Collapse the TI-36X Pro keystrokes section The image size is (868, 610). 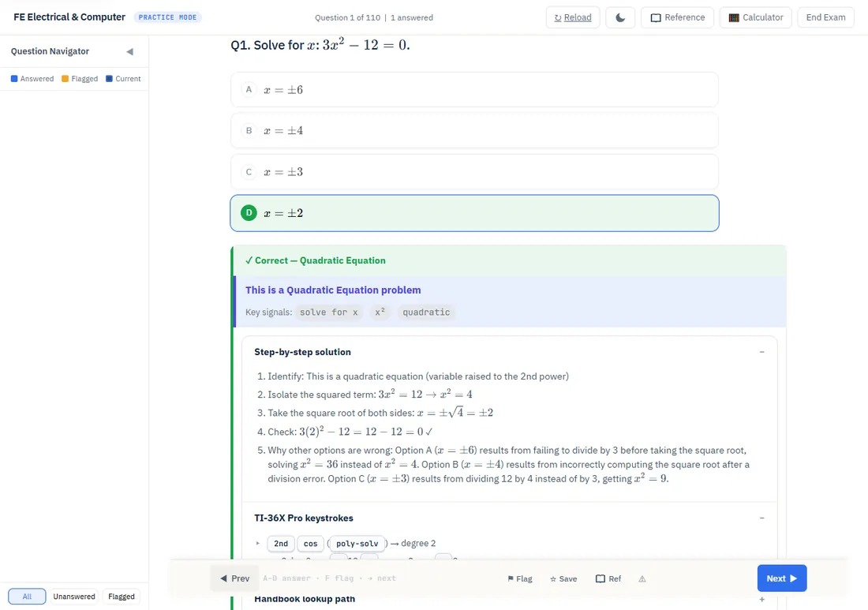pyautogui.click(x=761, y=518)
